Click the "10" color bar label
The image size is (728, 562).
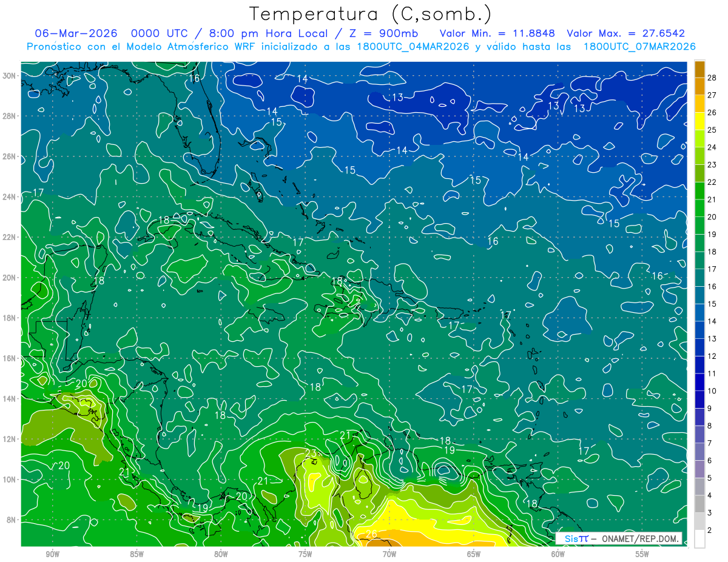coord(712,391)
